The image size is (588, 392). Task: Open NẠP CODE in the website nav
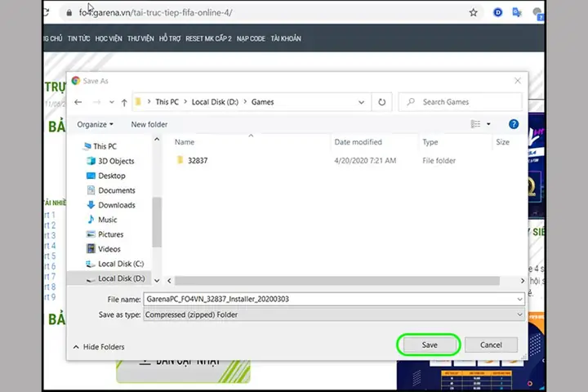(251, 38)
